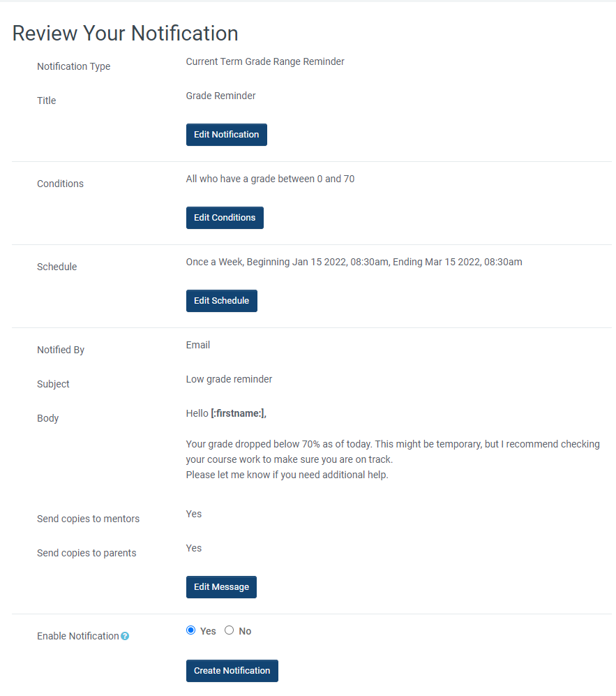Click the Review Your Notification heading
616x696 pixels.
tap(126, 33)
